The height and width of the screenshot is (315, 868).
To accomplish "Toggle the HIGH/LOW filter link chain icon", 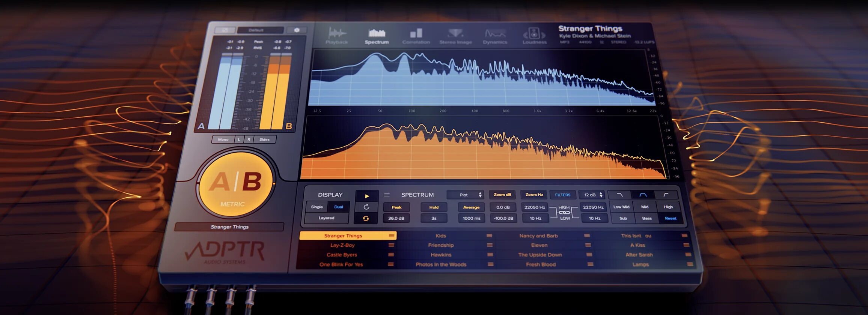I will [564, 213].
